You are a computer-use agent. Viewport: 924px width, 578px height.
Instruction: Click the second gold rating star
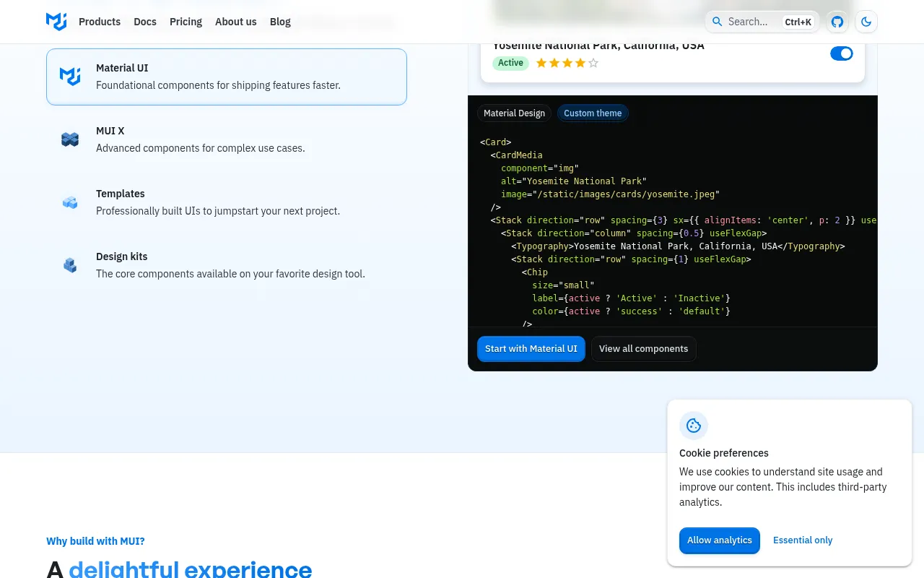click(x=554, y=63)
